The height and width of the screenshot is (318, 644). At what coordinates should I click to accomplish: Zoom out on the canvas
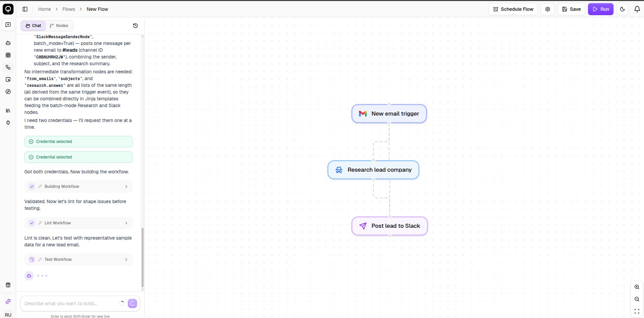637,299
